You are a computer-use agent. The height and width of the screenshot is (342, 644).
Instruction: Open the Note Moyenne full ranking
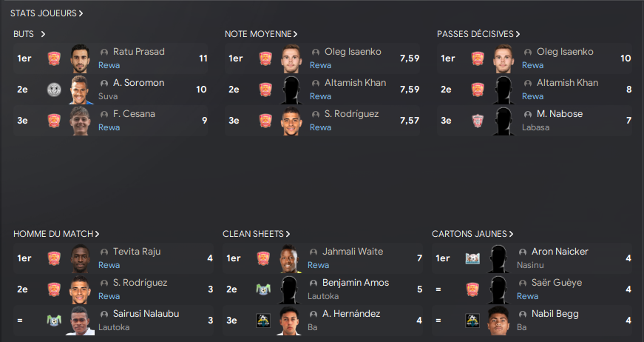pos(261,34)
